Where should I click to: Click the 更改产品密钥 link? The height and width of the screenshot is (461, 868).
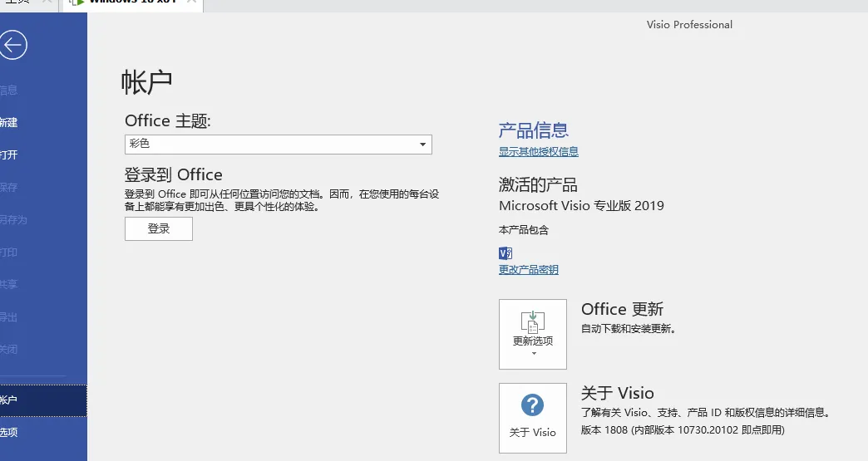tap(528, 270)
